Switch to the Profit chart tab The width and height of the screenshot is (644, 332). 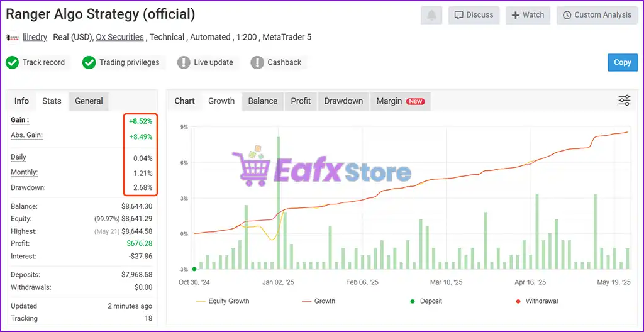301,101
